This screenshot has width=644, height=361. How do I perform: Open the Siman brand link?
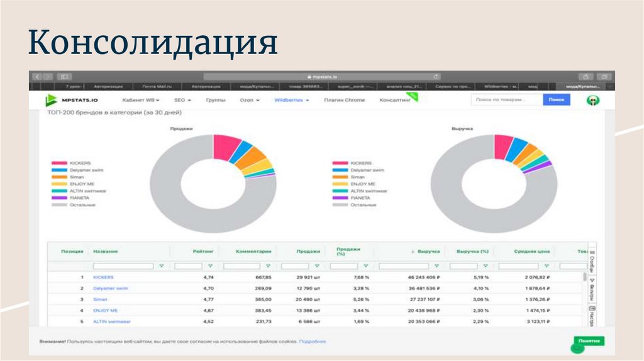point(100,299)
